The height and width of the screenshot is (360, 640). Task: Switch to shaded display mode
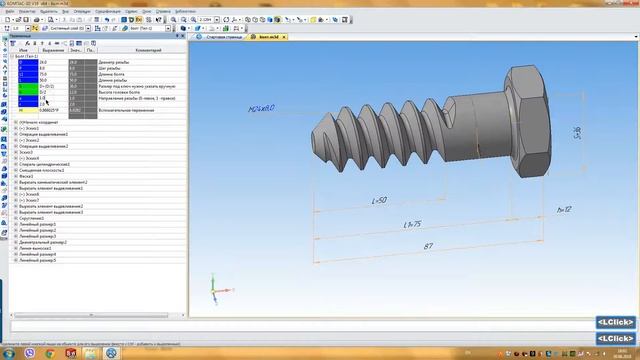click(x=270, y=20)
